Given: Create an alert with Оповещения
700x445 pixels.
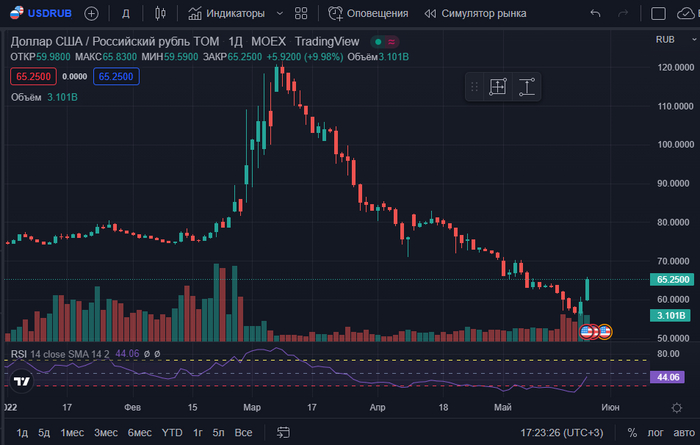Looking at the screenshot, I should [368, 13].
